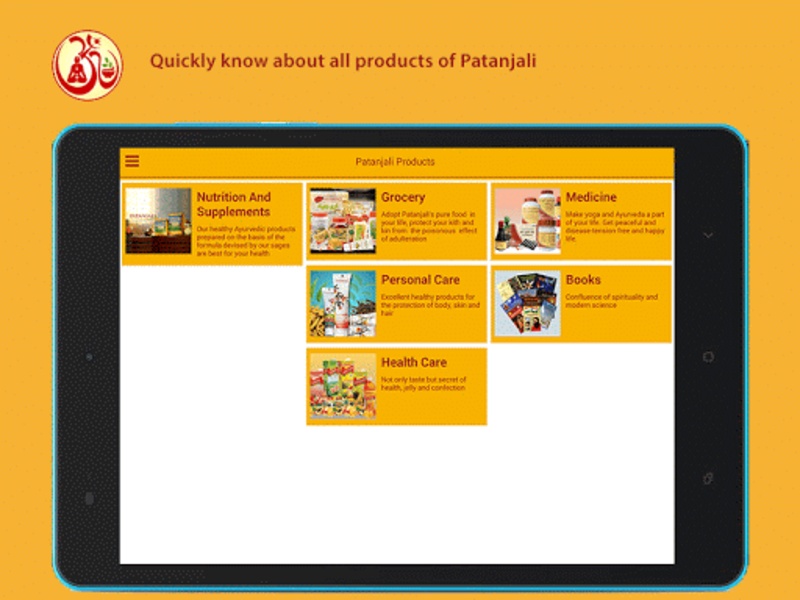800x600 pixels.
Task: Click the Nutrition And Supplements description text
Action: [x=246, y=241]
